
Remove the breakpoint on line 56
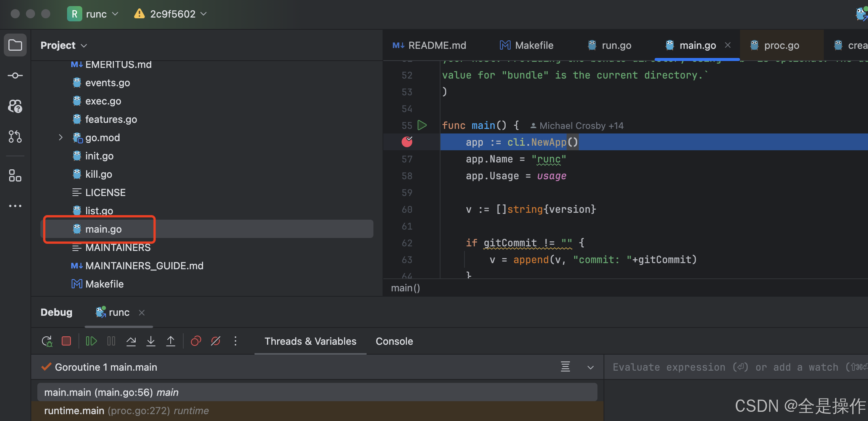[x=407, y=142]
